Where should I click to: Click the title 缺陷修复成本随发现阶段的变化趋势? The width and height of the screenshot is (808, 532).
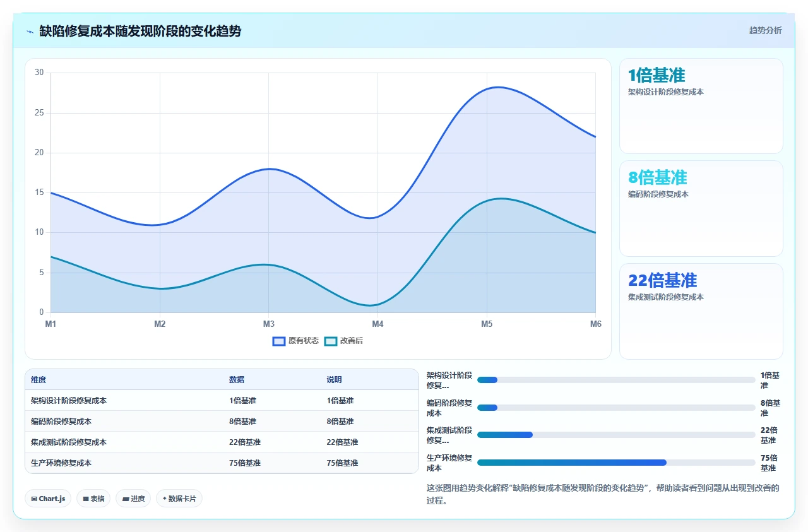point(140,31)
